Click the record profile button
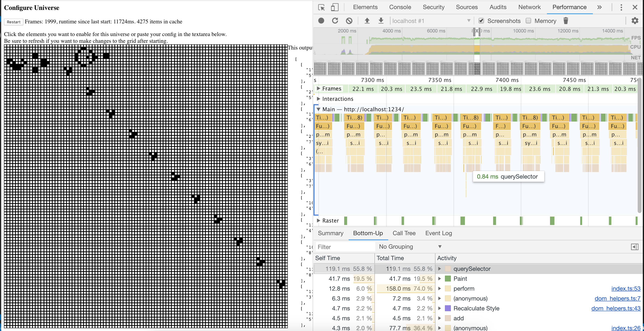The height and width of the screenshot is (331, 644). [x=321, y=21]
